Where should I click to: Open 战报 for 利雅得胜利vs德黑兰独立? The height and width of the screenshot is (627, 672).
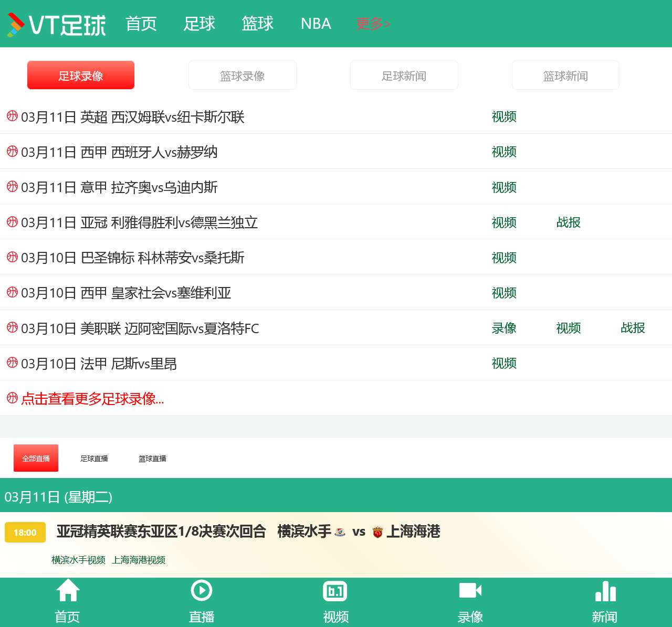pyautogui.click(x=569, y=222)
